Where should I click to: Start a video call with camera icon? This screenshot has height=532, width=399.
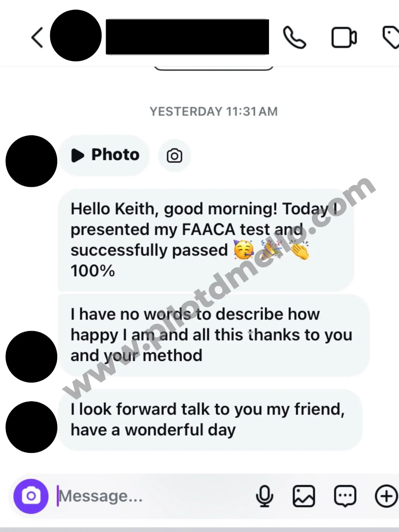point(344,38)
